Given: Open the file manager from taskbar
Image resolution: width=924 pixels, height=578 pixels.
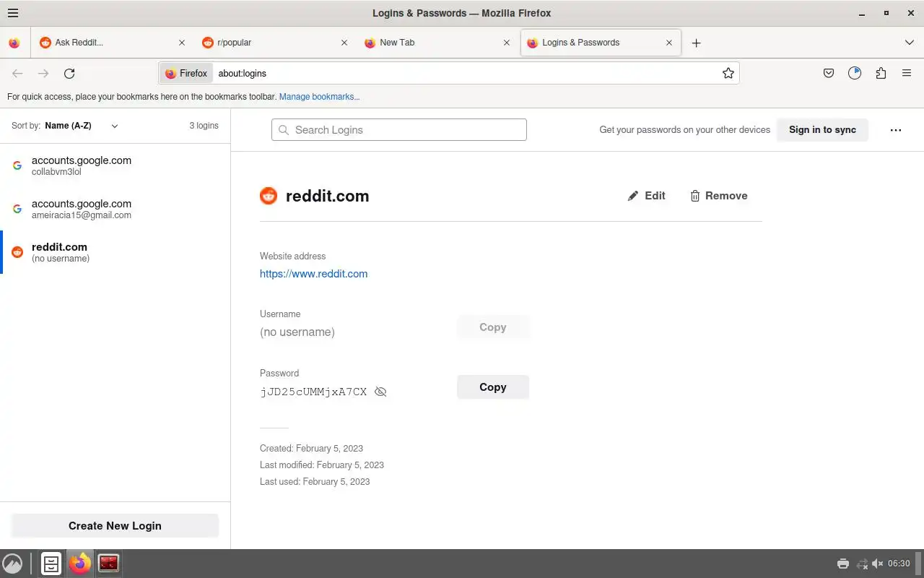Looking at the screenshot, I should 51,564.
